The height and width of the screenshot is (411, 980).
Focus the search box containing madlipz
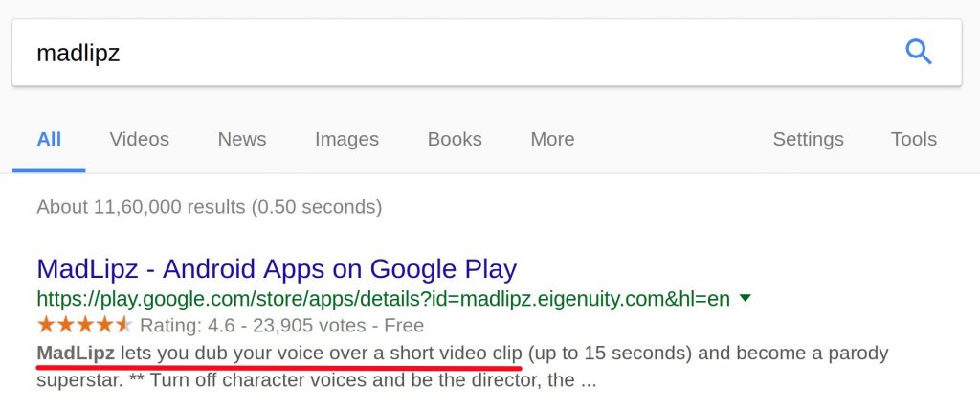tap(487, 53)
